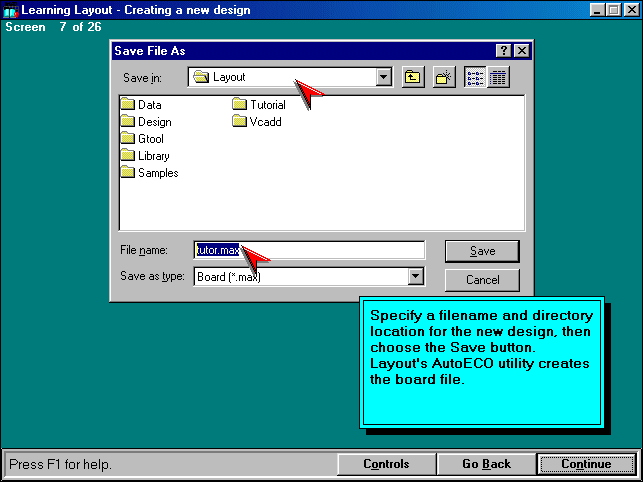Click the Controls button
Viewport: 643px width, 482px height.
point(386,464)
